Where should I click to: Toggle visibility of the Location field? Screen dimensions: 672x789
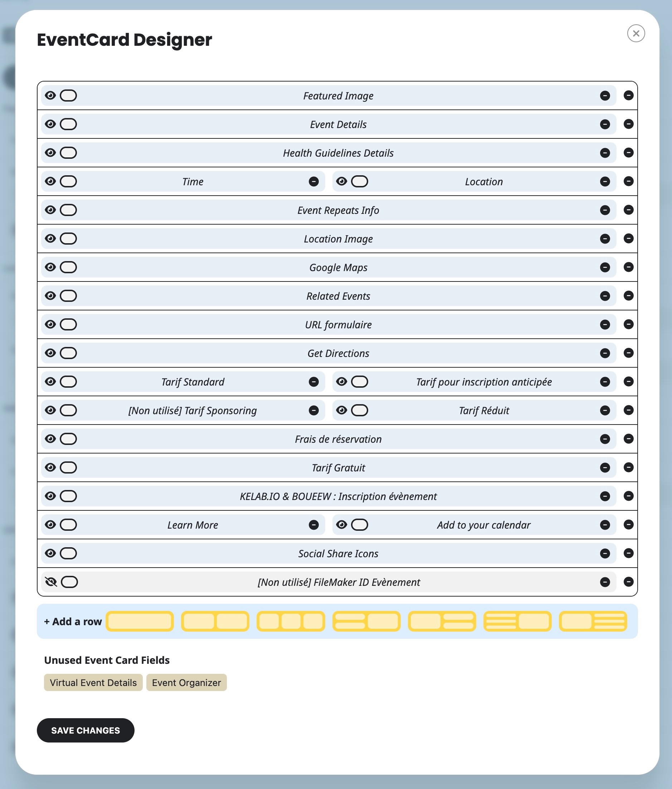click(x=341, y=181)
